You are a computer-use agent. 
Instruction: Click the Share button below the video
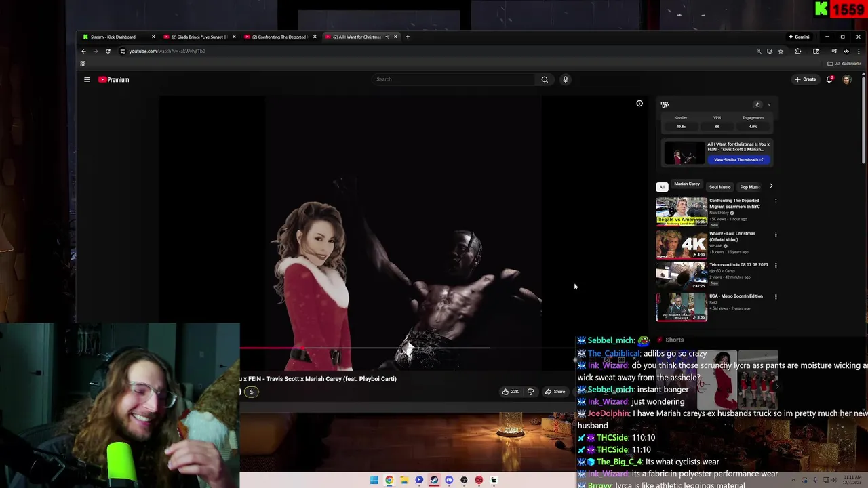pos(555,392)
